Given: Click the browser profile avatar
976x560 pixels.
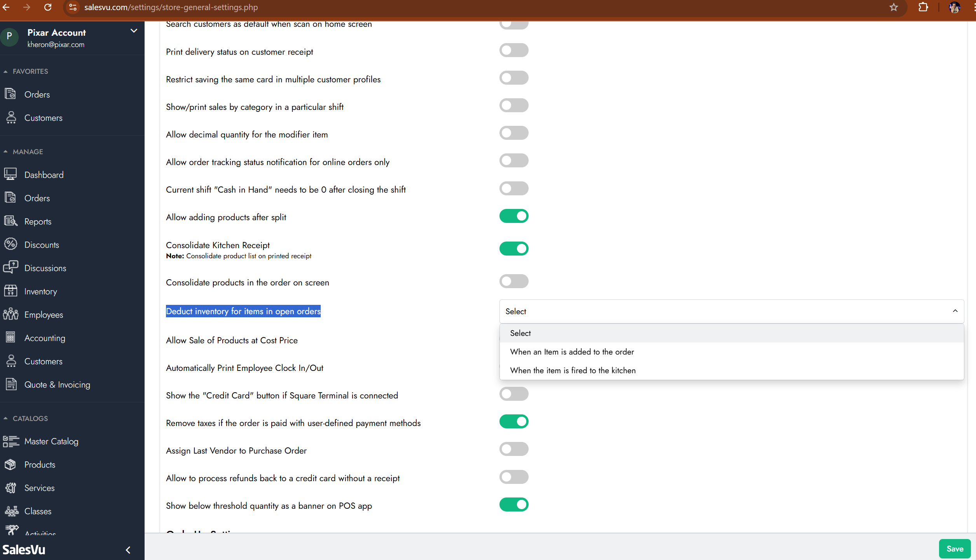Looking at the screenshot, I should (955, 7).
